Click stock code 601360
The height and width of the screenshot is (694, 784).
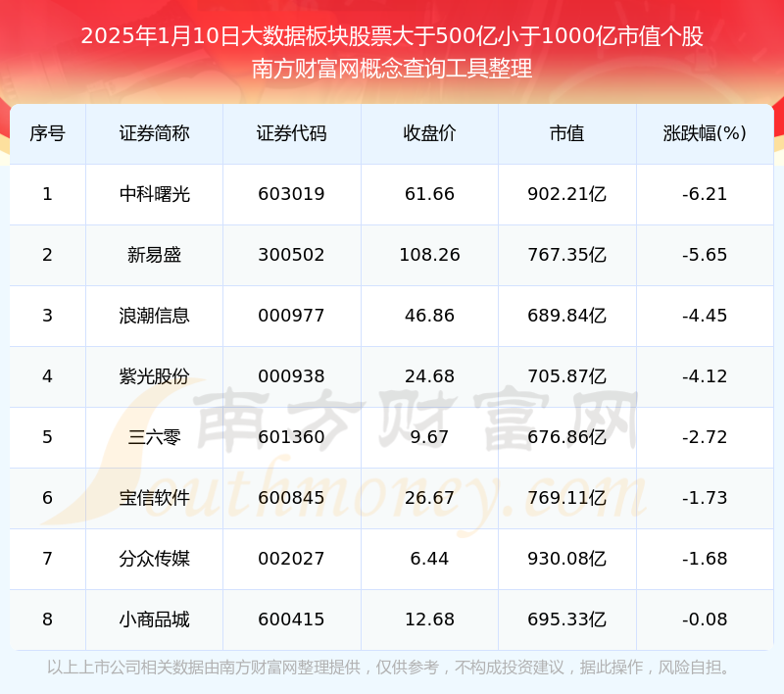pyautogui.click(x=291, y=437)
